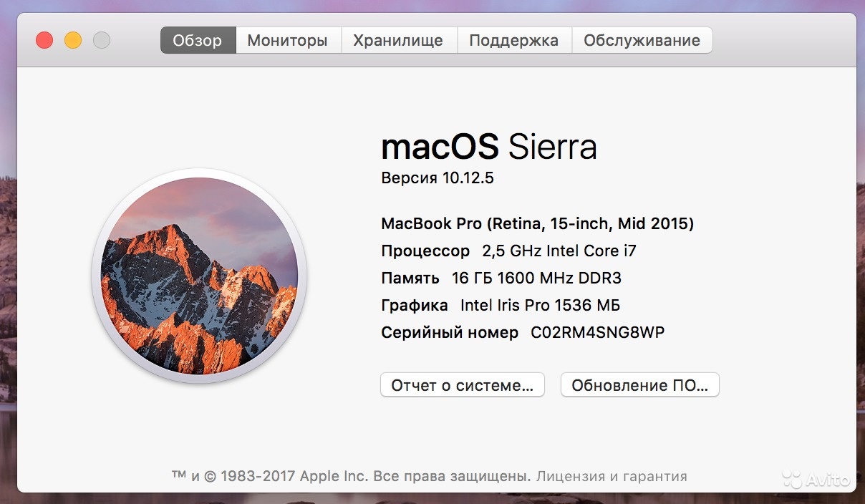Select the Обзор tab
Screen dimensions: 865x504
(198, 40)
